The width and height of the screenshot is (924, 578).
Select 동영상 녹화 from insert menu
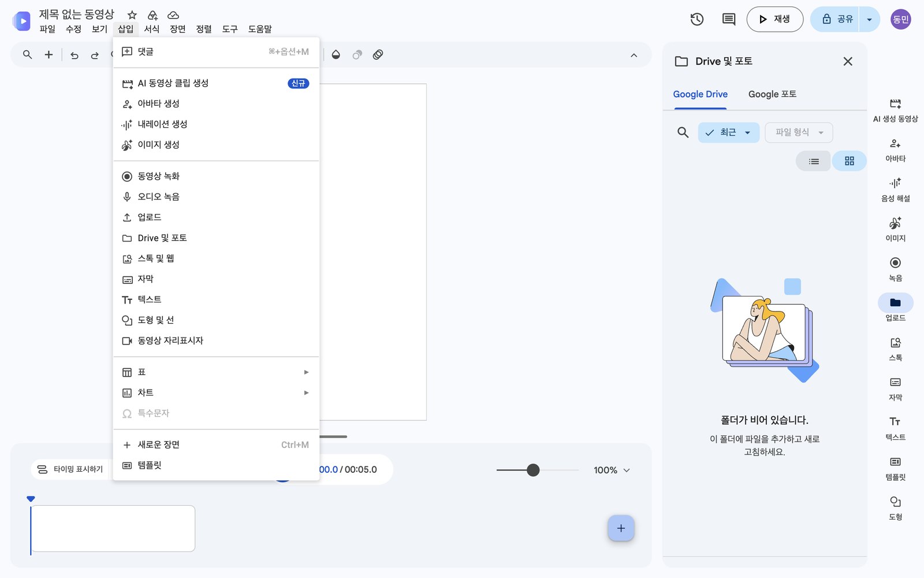(x=216, y=176)
